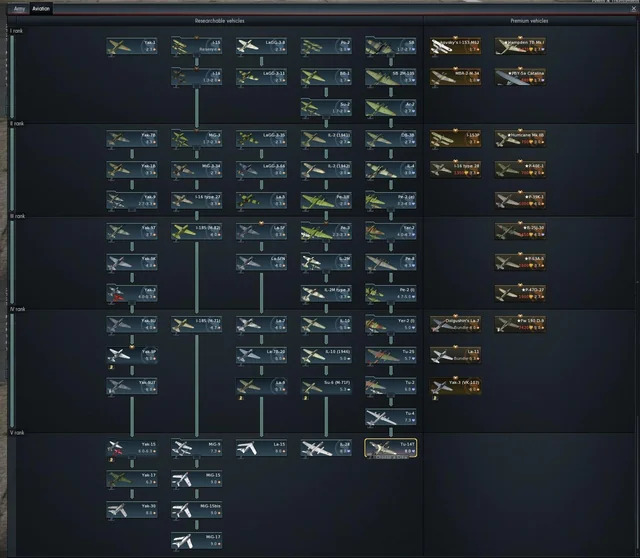Expand the Po-2 vehicle group
Image resolution: width=640 pixels, height=558 pixels.
(326, 46)
